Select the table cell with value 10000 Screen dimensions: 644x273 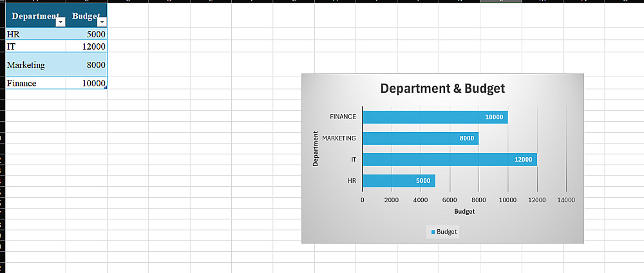pos(86,83)
